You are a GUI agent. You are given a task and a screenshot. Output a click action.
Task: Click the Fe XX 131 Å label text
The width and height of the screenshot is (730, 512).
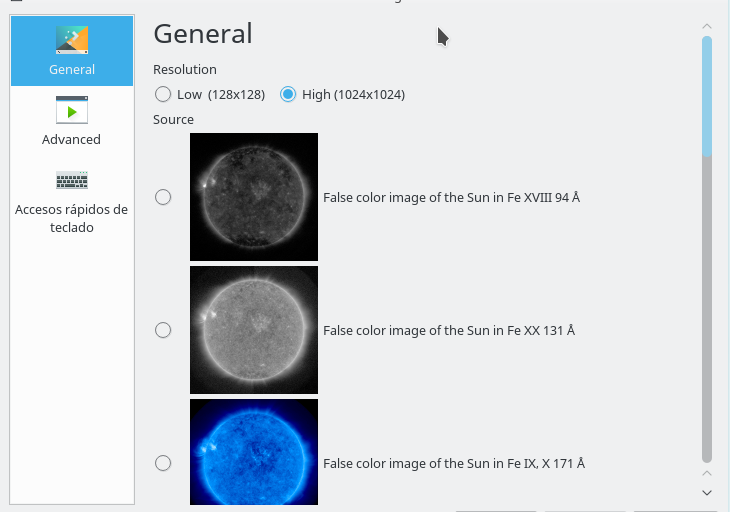[x=449, y=330]
